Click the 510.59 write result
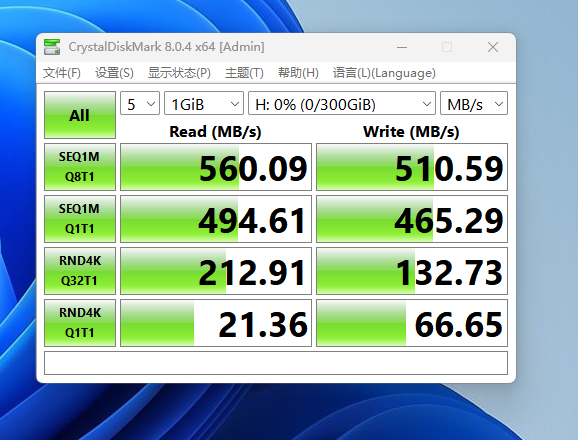Screen dimensions: 578x440 pos(412,167)
